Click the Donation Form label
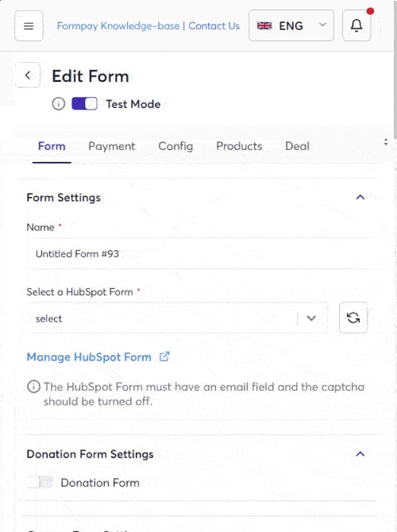397x532 pixels. click(100, 483)
